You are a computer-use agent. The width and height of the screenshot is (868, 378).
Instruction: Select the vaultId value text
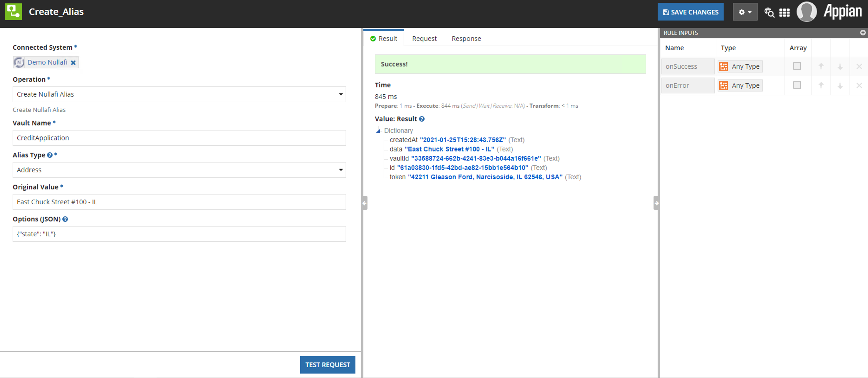pyautogui.click(x=476, y=158)
